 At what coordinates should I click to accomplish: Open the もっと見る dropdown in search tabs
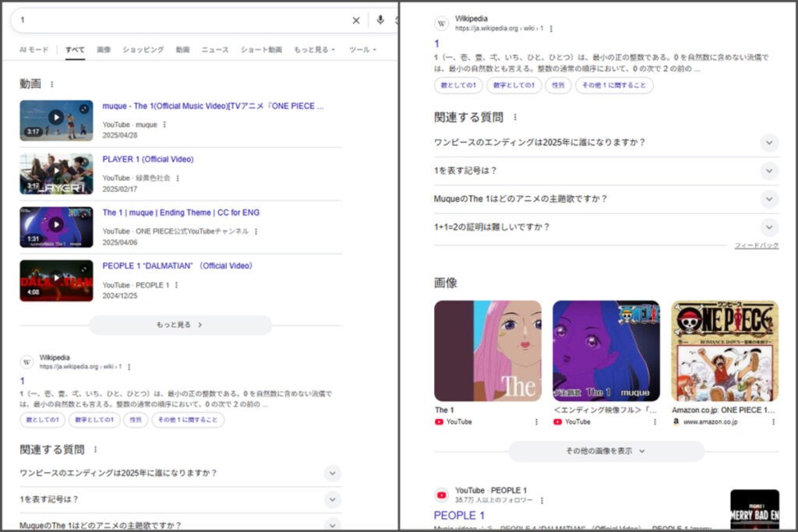coord(314,50)
